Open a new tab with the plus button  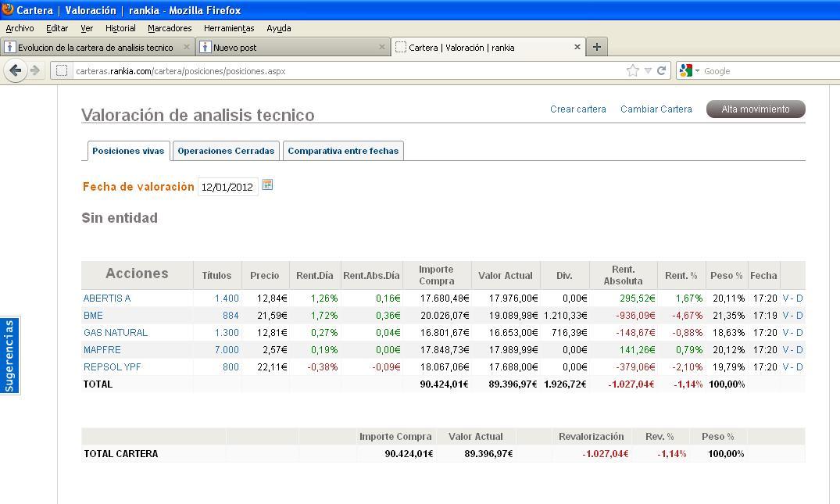click(x=596, y=47)
